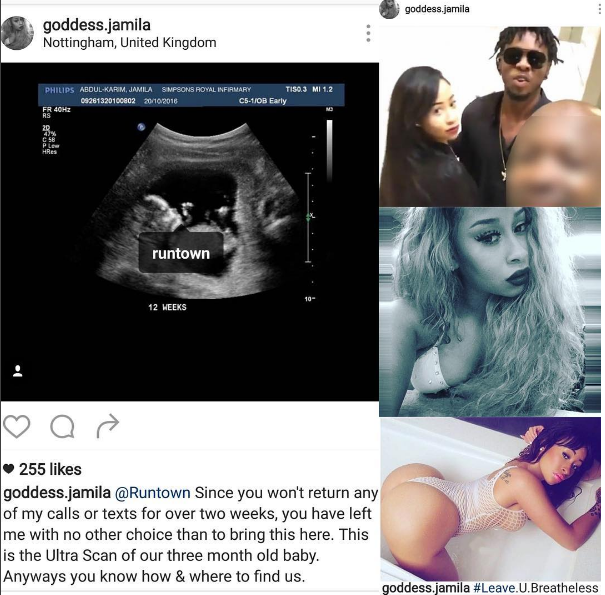The image size is (605, 595).
Task: Open comments with the speech bubble icon
Action: coord(62,426)
